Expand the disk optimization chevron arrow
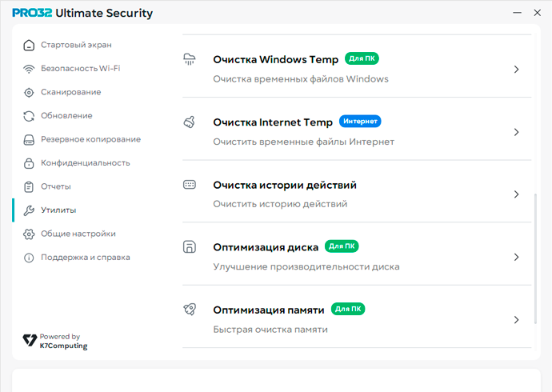The height and width of the screenshot is (392, 552). (517, 258)
